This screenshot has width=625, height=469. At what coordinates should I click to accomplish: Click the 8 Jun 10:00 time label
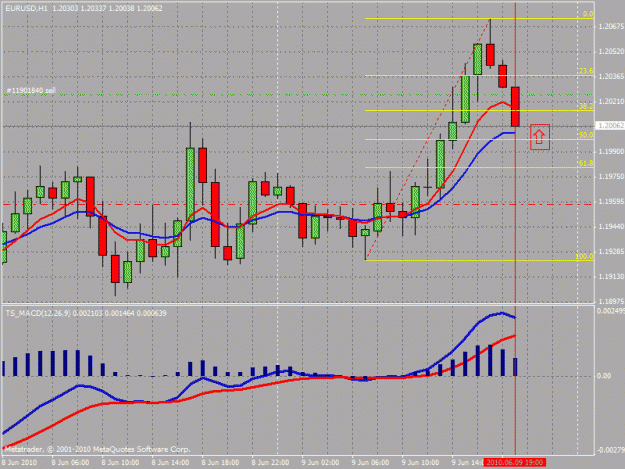click(x=120, y=463)
